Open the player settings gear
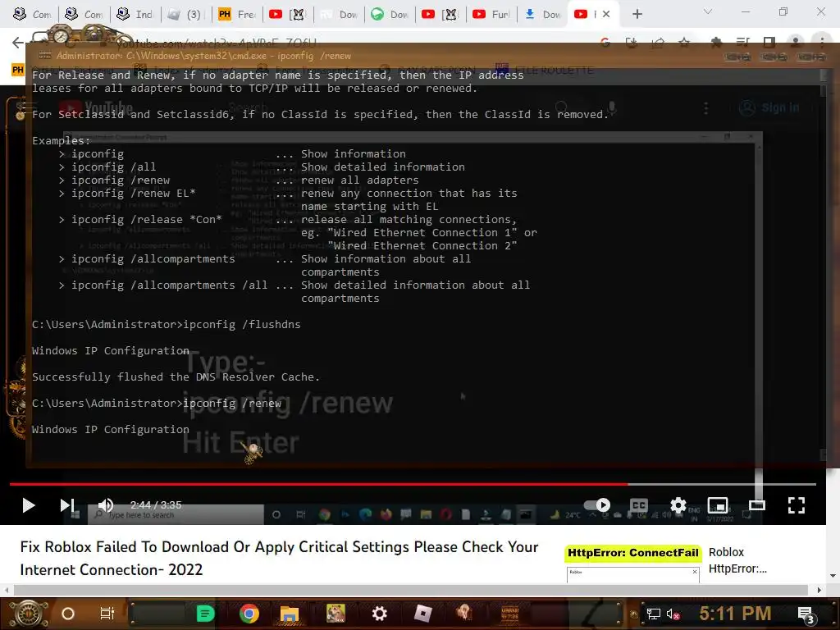840x630 pixels. 678,505
